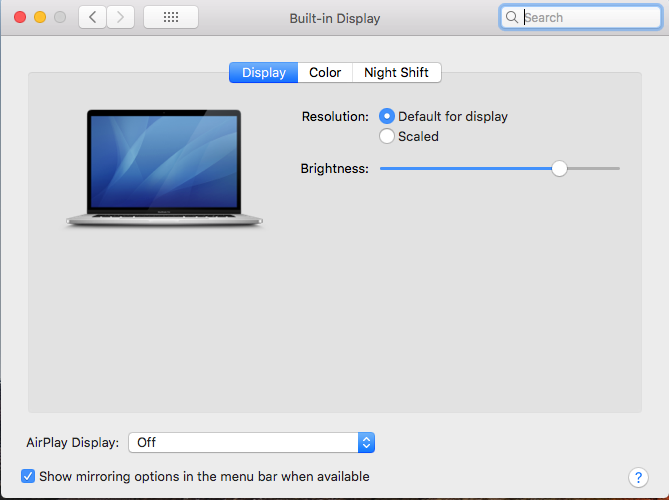Switch to the Color tab

[x=325, y=73]
